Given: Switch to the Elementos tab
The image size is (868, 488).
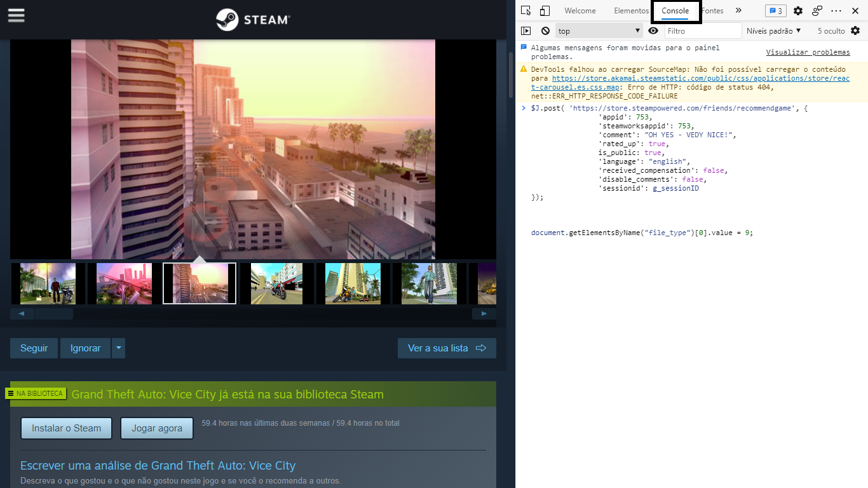Looking at the screenshot, I should pos(631,11).
